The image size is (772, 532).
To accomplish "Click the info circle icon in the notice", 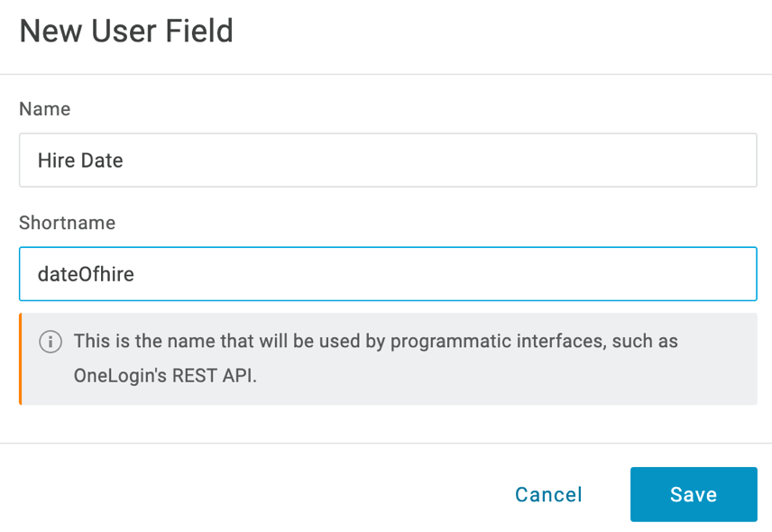I will tap(51, 342).
